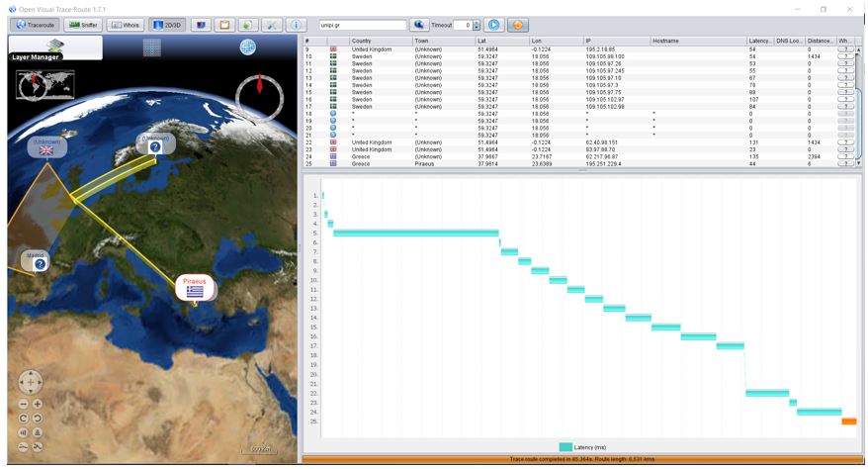Click the compass on the globe
This screenshot has width=868, height=469.
pyautogui.click(x=259, y=99)
